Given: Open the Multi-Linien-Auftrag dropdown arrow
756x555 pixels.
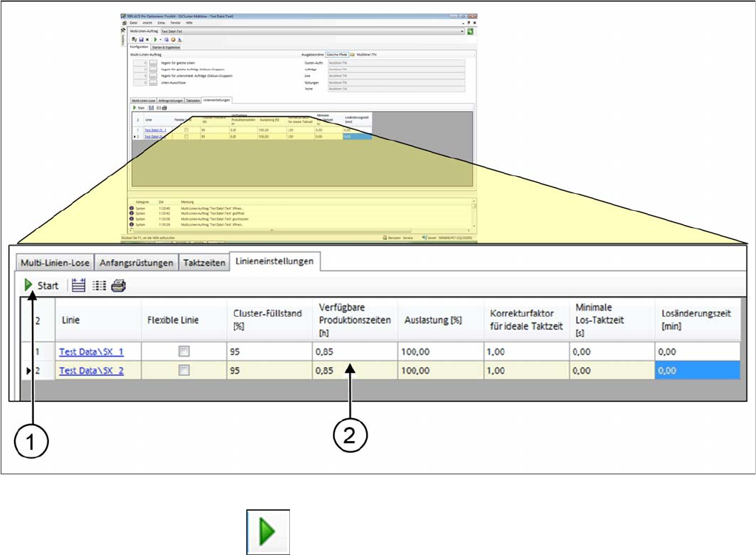Looking at the screenshot, I should [462, 32].
